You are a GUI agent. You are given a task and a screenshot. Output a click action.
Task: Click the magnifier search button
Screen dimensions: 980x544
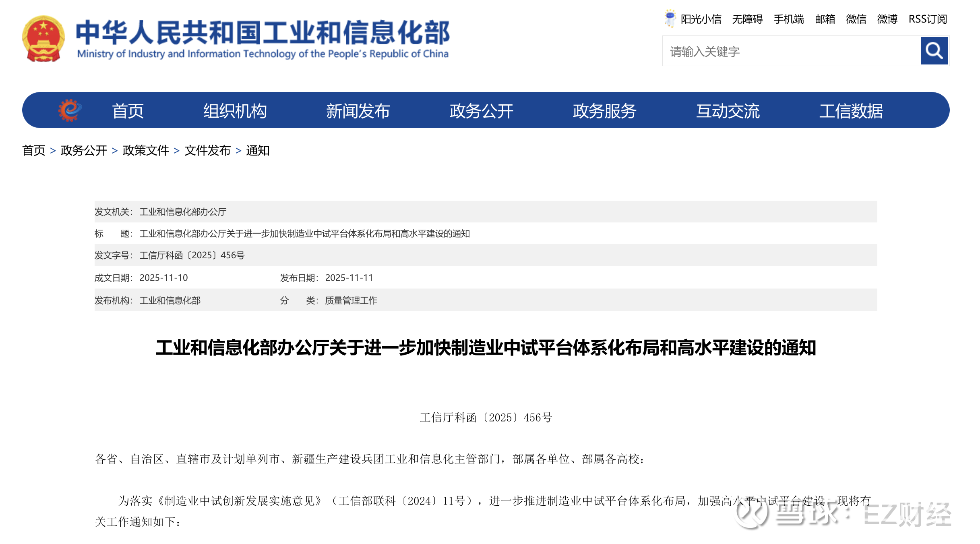pyautogui.click(x=934, y=51)
